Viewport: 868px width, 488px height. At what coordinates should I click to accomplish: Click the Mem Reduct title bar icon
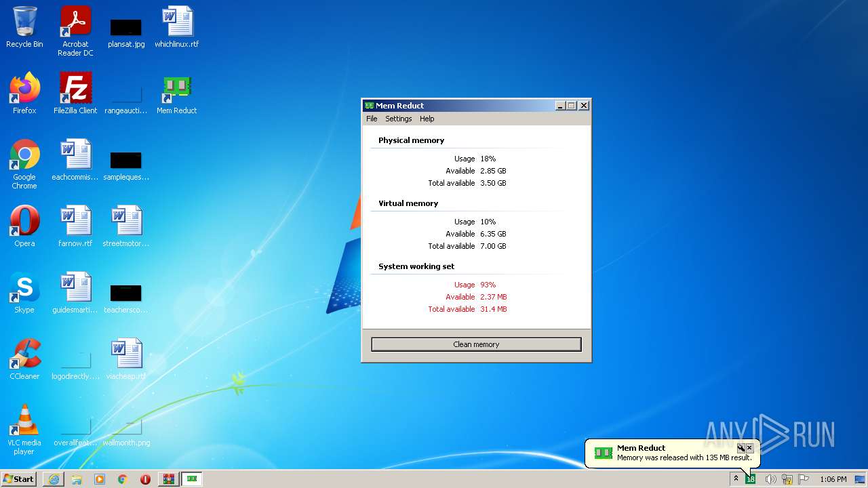pos(370,106)
